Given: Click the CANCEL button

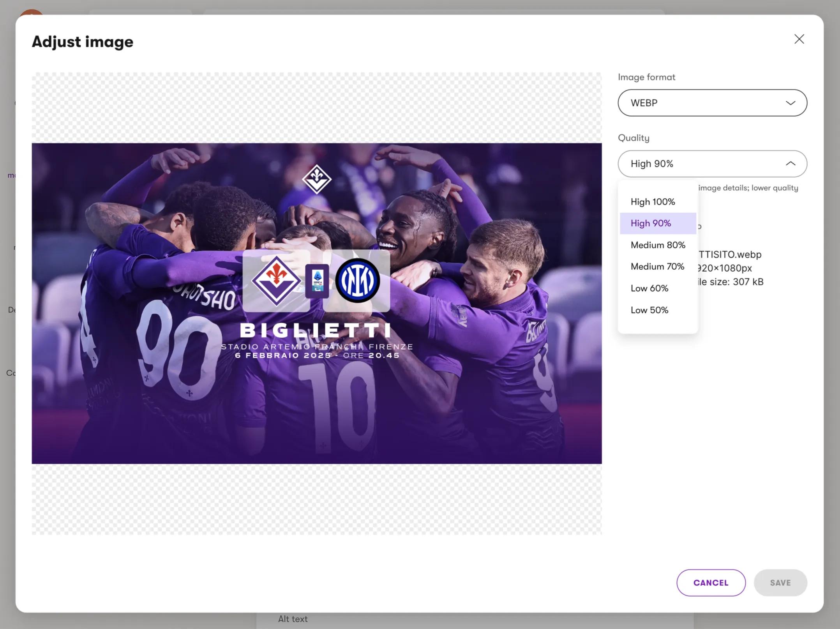Looking at the screenshot, I should [x=711, y=583].
